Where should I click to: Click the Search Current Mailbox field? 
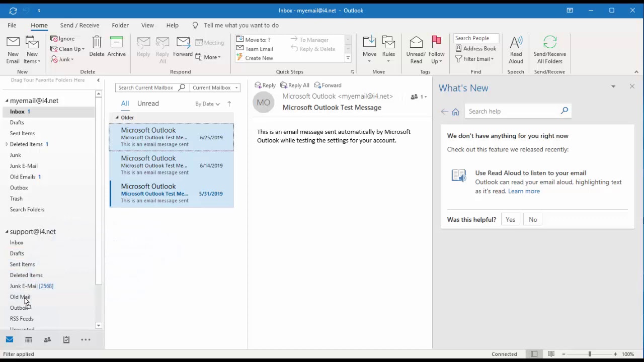click(x=151, y=87)
